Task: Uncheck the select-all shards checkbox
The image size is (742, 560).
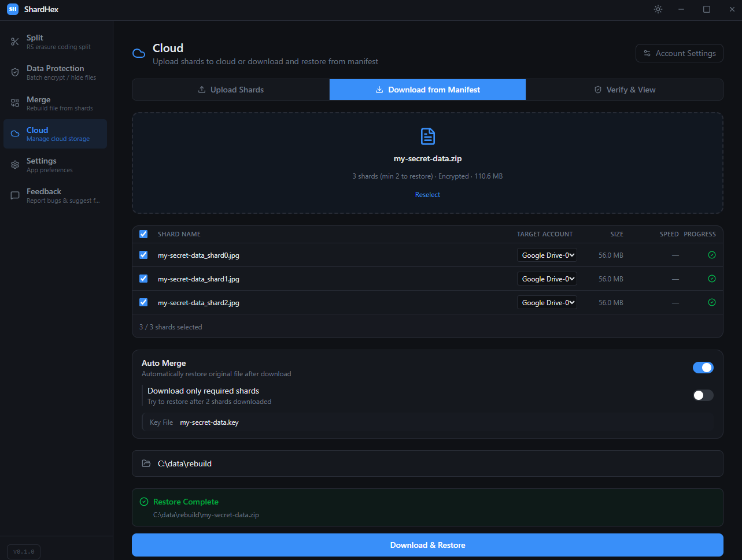Action: click(143, 234)
